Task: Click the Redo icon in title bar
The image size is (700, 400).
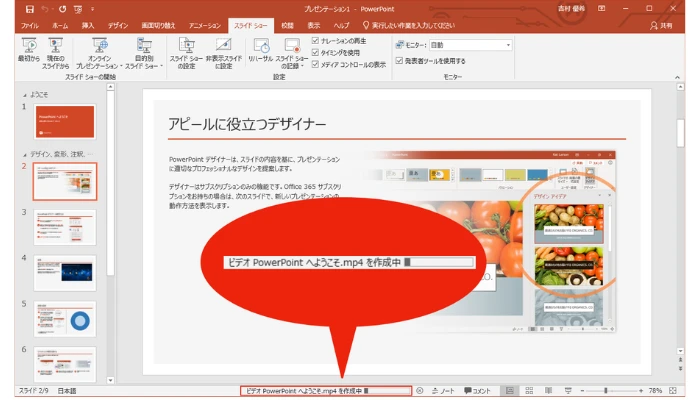Action: pos(62,9)
